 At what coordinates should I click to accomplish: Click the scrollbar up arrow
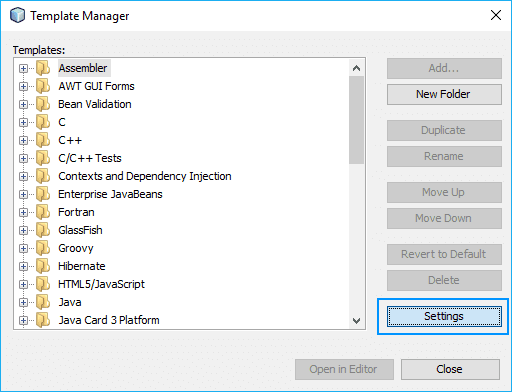(x=356, y=68)
